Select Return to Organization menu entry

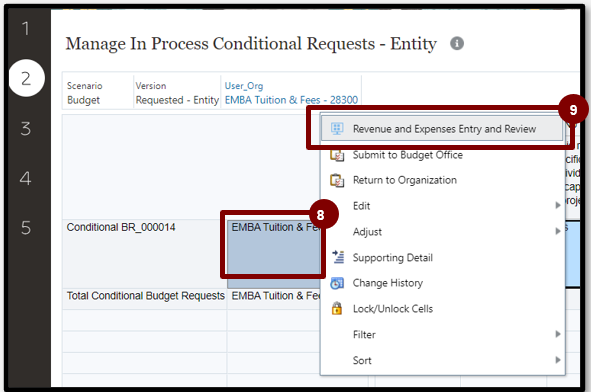pos(404,180)
